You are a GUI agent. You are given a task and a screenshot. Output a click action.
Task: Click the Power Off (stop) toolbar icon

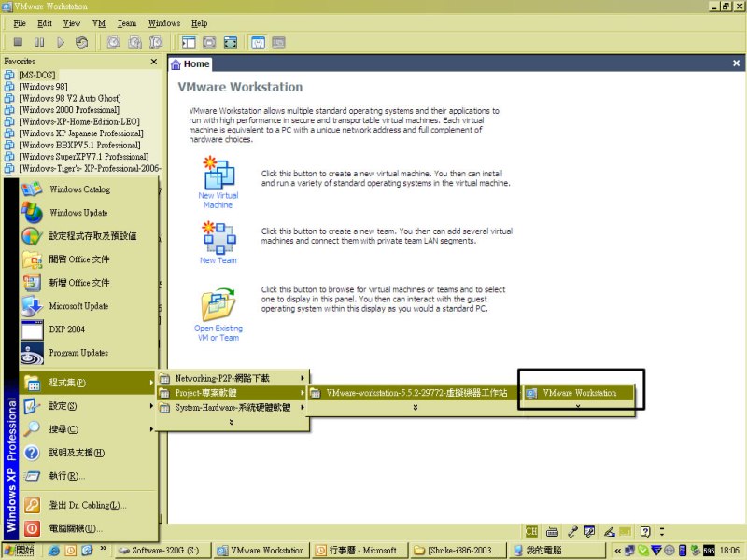tap(18, 42)
